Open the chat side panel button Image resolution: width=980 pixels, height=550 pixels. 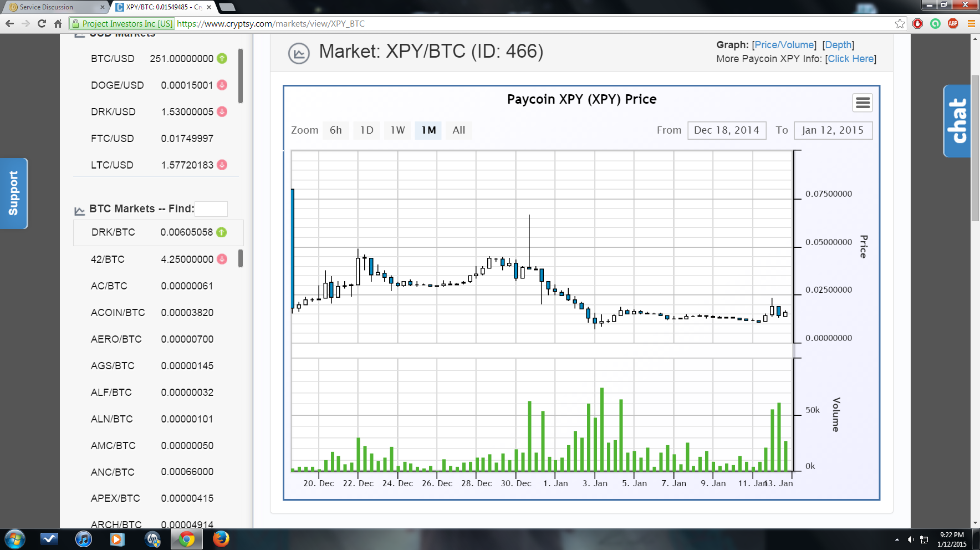coord(957,121)
